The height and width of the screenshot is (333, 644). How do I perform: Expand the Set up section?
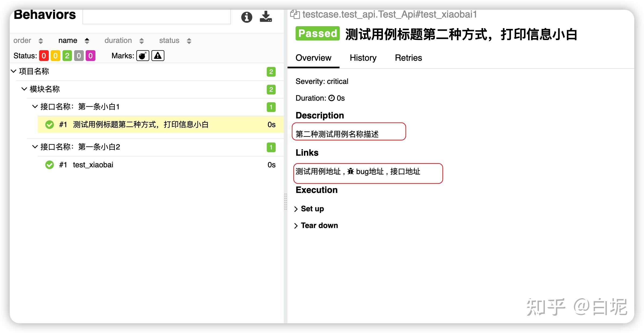(x=312, y=209)
